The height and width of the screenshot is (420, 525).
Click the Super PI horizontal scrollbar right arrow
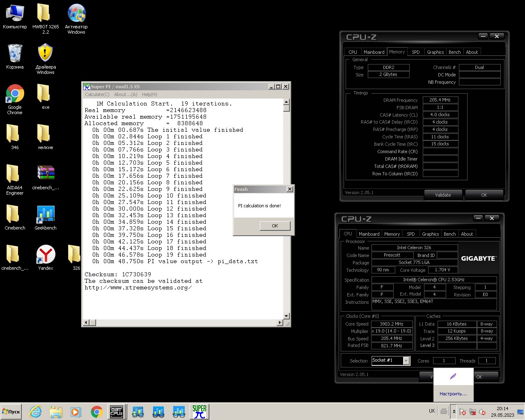click(280, 323)
